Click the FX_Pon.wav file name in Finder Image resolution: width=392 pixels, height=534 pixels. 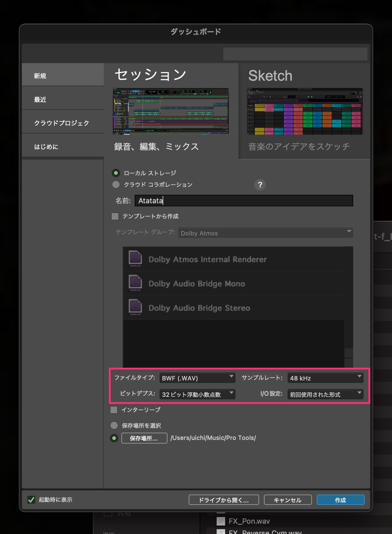coord(249,521)
